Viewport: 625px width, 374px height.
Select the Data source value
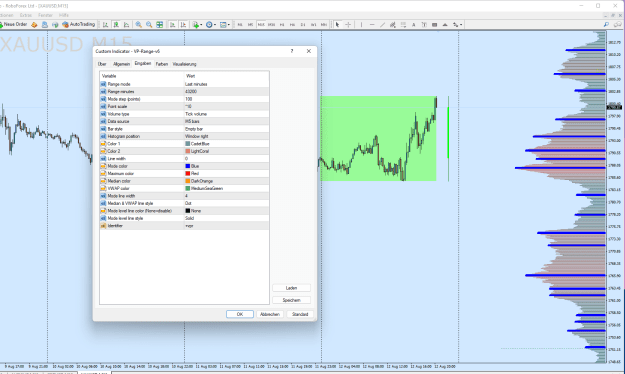click(226, 121)
